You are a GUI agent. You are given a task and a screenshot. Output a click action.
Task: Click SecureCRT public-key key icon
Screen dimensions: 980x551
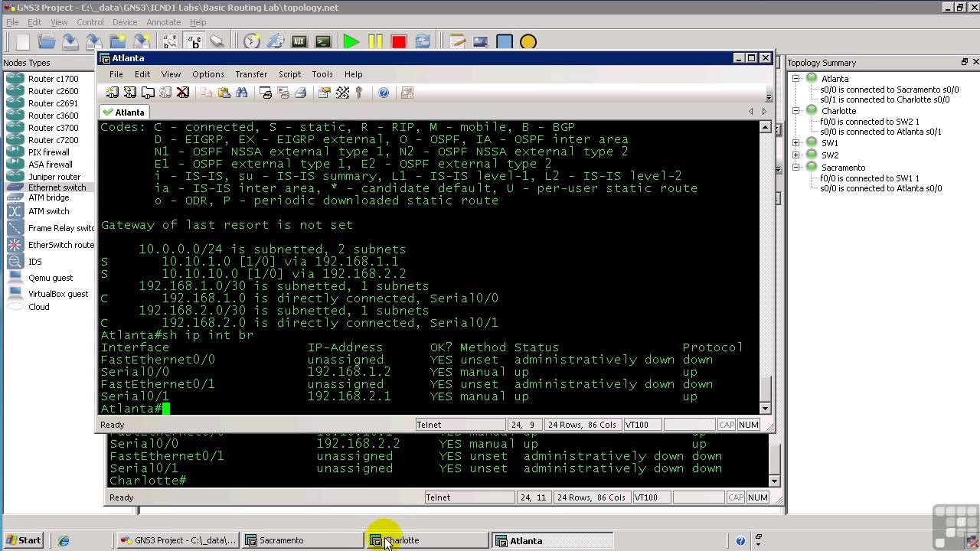coord(359,93)
